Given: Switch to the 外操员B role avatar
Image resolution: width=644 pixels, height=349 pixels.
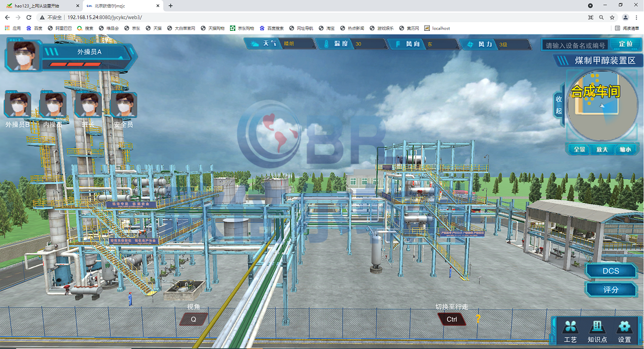Looking at the screenshot, I should coord(17,105).
